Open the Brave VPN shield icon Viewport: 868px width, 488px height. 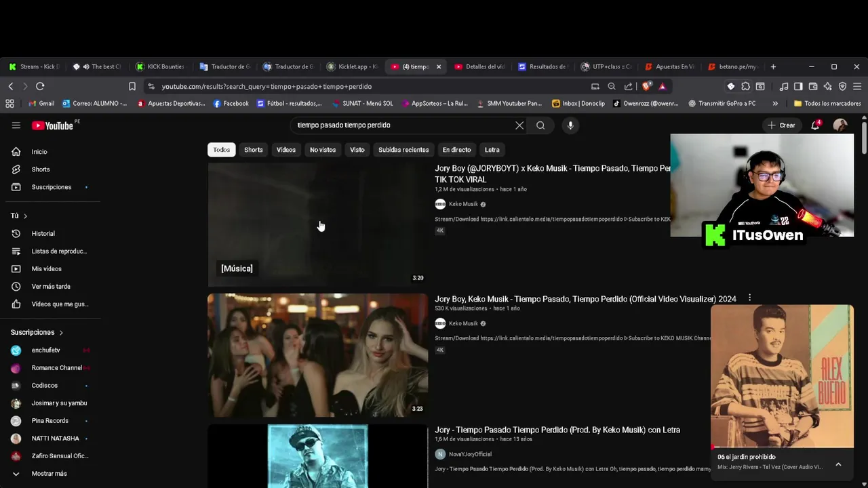click(843, 87)
